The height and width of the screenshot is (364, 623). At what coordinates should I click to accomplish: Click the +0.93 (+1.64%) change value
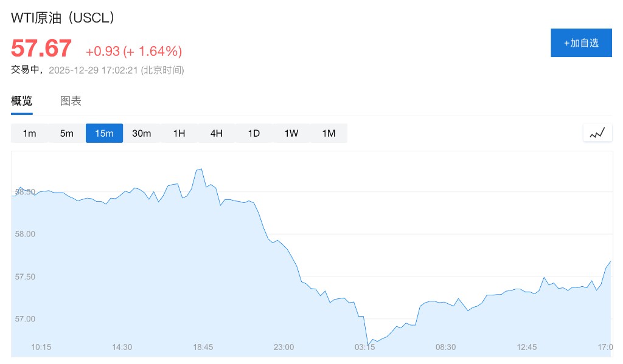pyautogui.click(x=134, y=51)
